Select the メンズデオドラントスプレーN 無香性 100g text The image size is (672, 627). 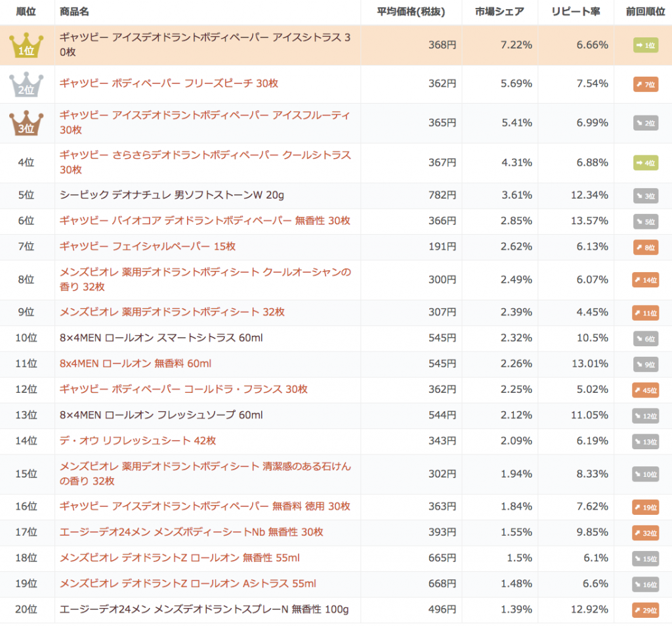coord(204,609)
